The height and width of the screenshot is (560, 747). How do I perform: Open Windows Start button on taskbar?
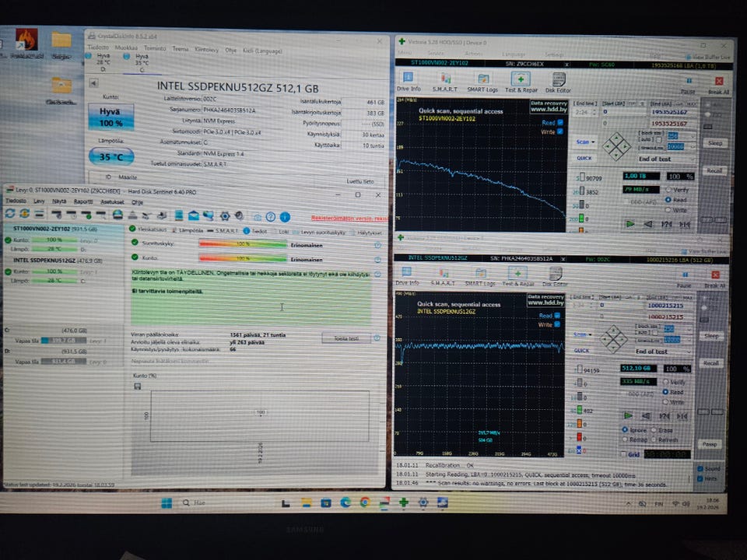tap(167, 503)
